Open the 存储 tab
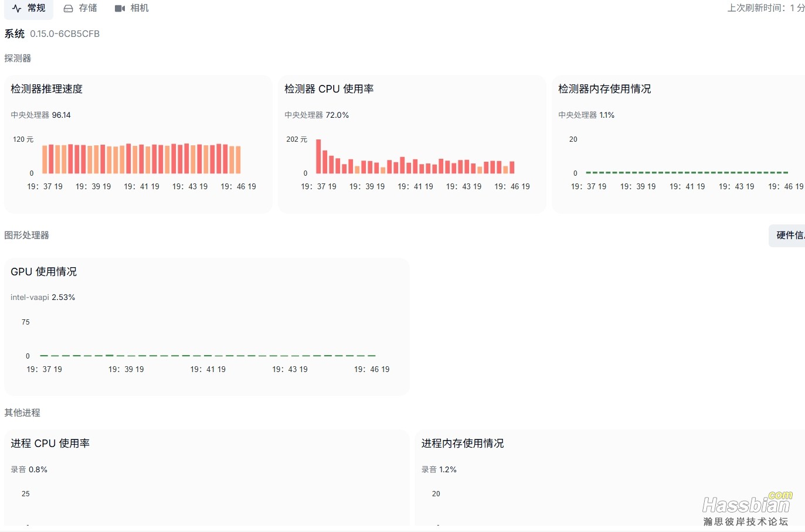The height and width of the screenshot is (532, 805). (x=80, y=8)
